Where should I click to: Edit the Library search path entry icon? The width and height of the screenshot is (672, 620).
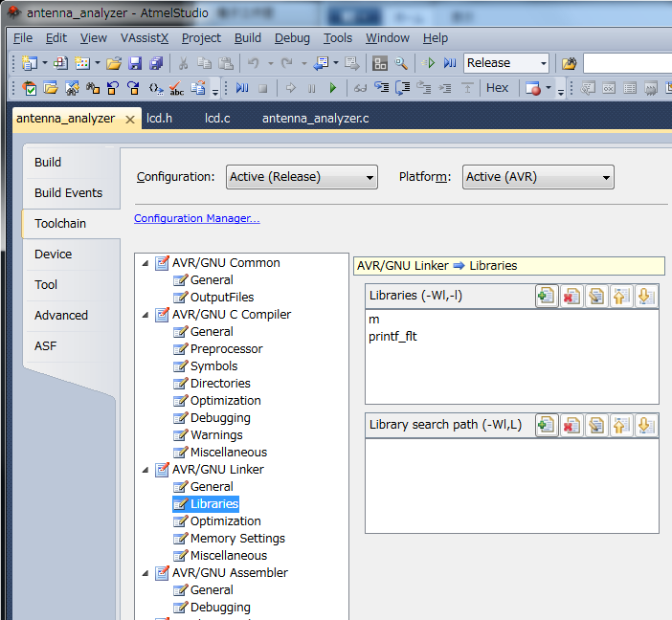coord(596,426)
